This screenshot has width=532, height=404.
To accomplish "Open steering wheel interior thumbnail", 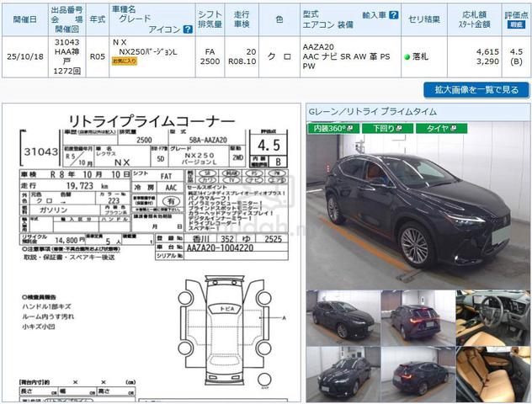I will pos(493,318).
